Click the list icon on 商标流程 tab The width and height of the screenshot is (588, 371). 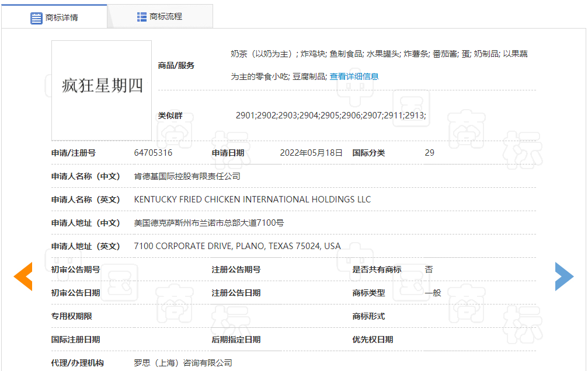142,17
